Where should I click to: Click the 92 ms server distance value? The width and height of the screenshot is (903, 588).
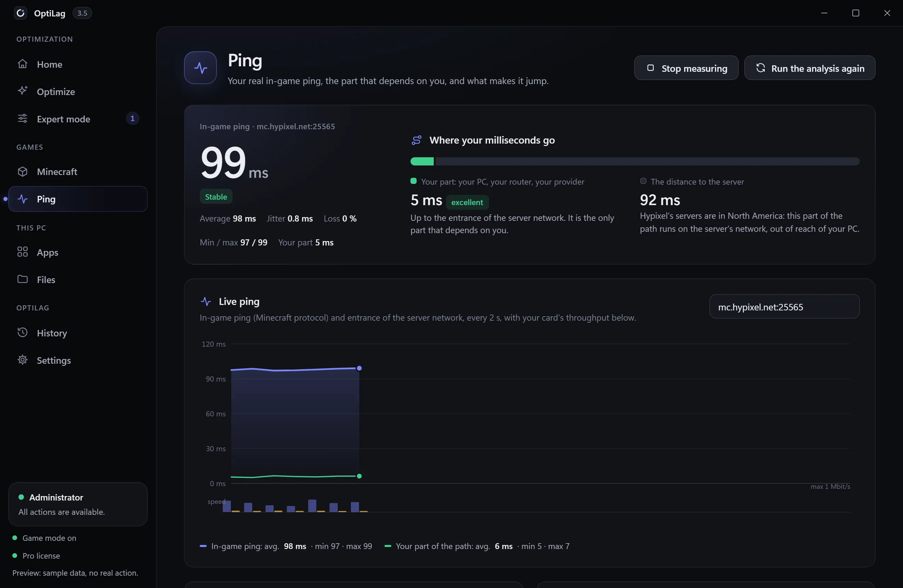(x=660, y=200)
